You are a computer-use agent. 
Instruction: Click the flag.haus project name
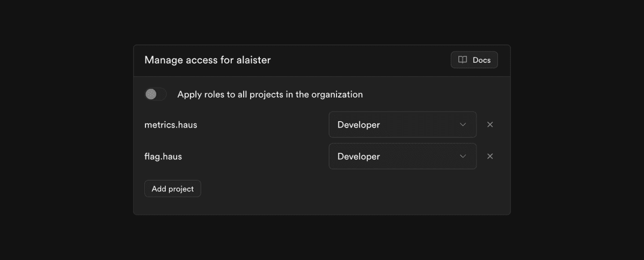163,157
